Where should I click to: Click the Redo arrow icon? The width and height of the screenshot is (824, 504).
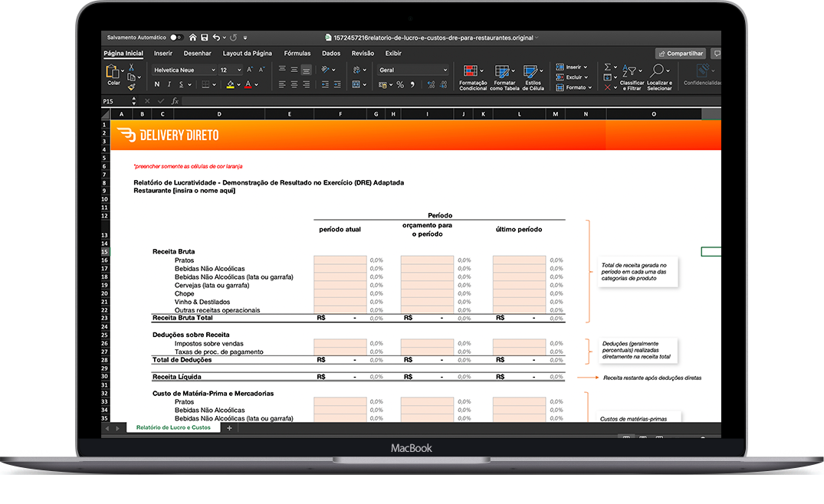(233, 38)
